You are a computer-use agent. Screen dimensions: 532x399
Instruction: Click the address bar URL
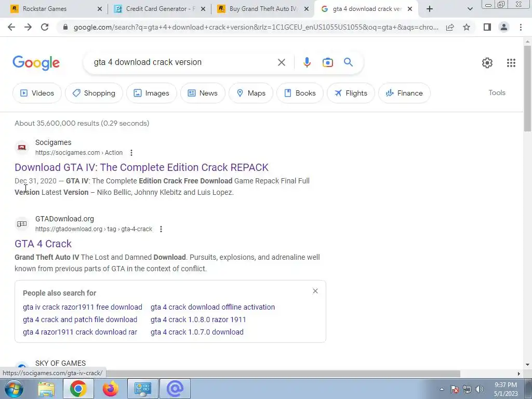pyautogui.click(x=256, y=27)
